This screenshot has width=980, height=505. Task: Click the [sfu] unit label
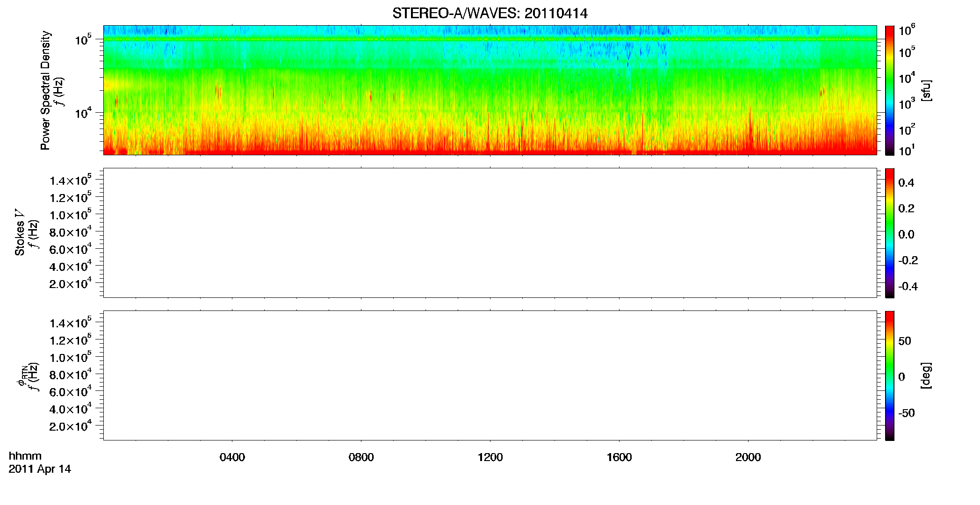[926, 90]
